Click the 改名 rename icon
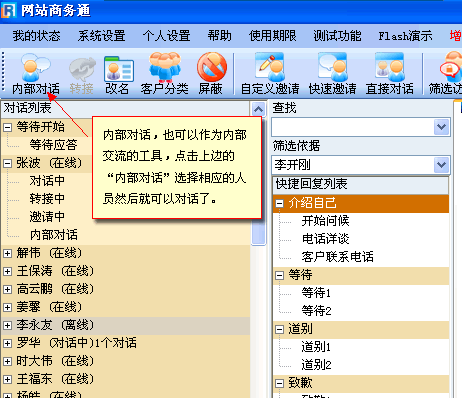The height and width of the screenshot is (398, 462). click(117, 74)
